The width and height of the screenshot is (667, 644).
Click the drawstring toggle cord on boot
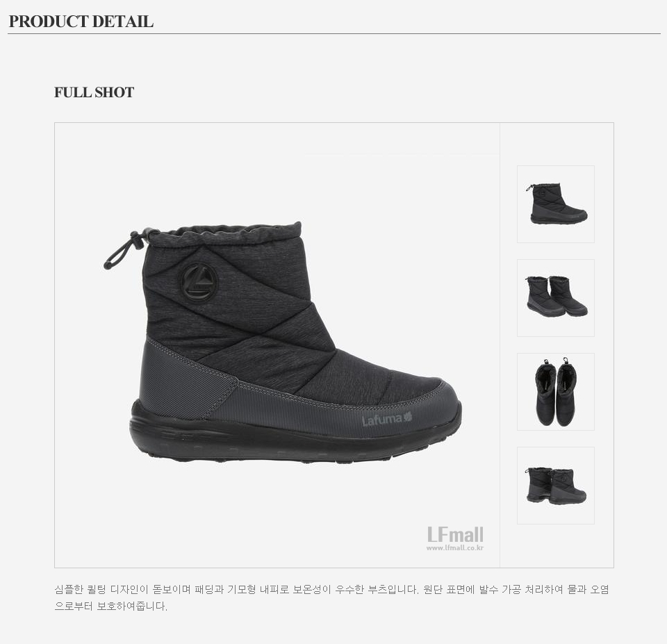124,249
